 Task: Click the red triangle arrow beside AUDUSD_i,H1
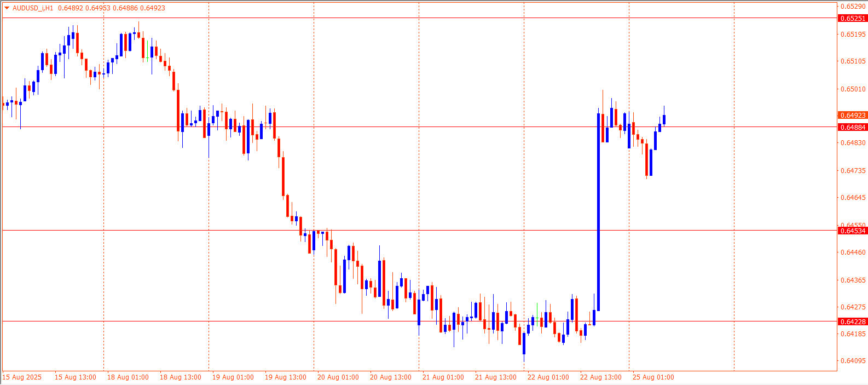[x=7, y=8]
